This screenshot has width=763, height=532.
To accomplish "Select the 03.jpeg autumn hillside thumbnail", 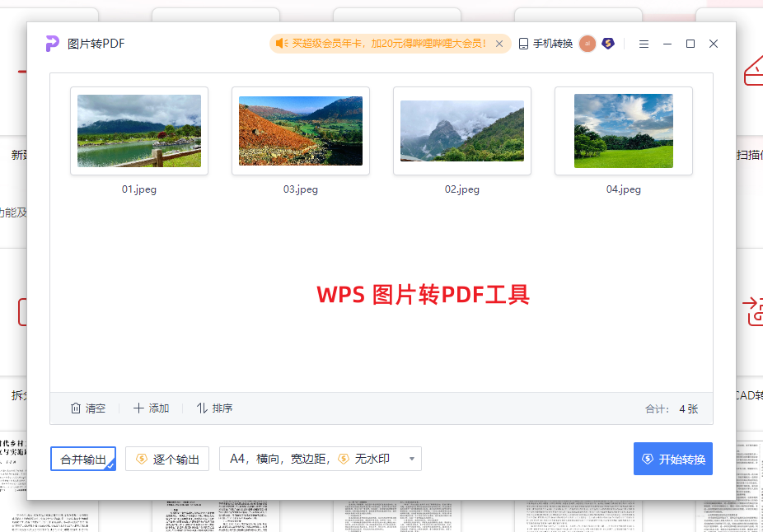I will click(x=301, y=131).
